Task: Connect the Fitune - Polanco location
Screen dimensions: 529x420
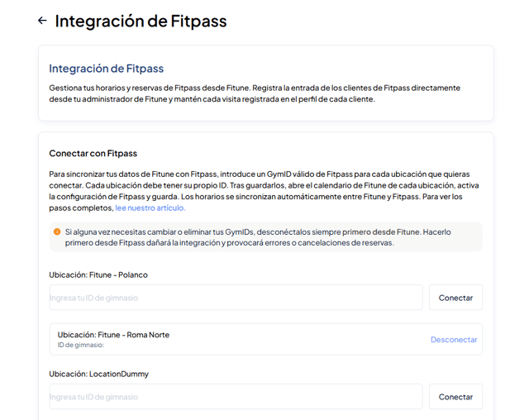Action: [x=455, y=298]
